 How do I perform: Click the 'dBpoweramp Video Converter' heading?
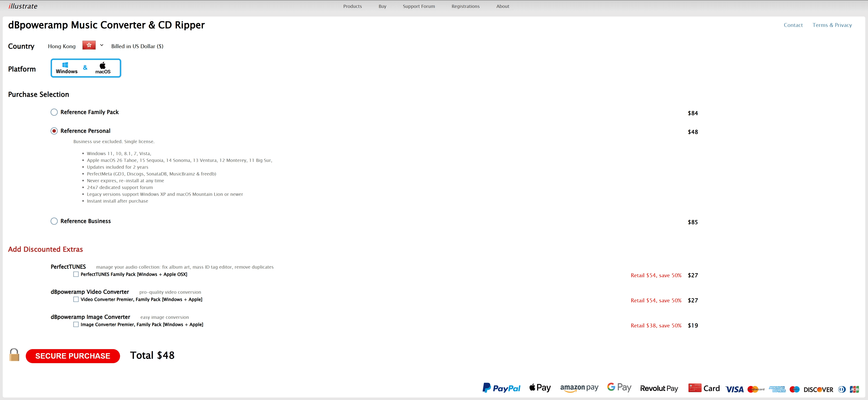click(90, 292)
